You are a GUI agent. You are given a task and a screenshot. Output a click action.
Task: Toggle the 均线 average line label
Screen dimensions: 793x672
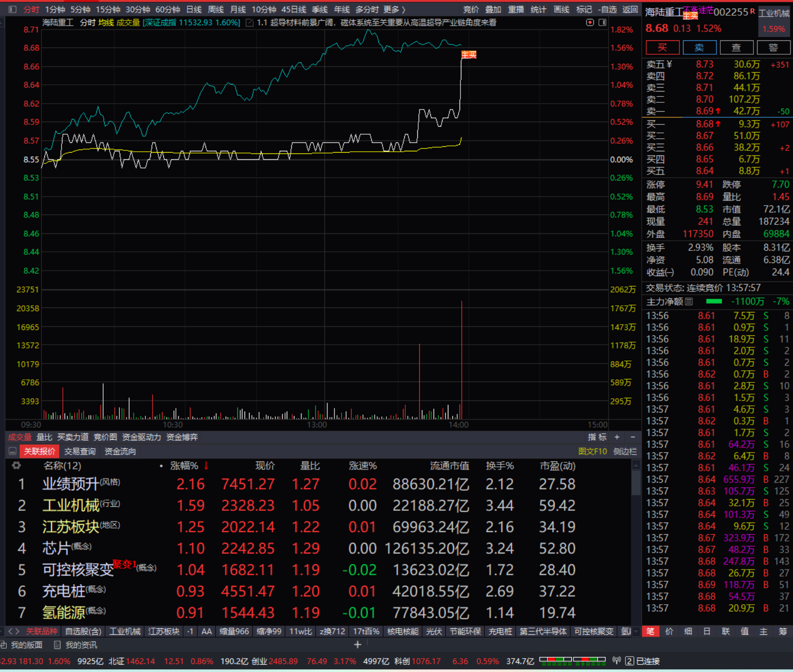106,22
